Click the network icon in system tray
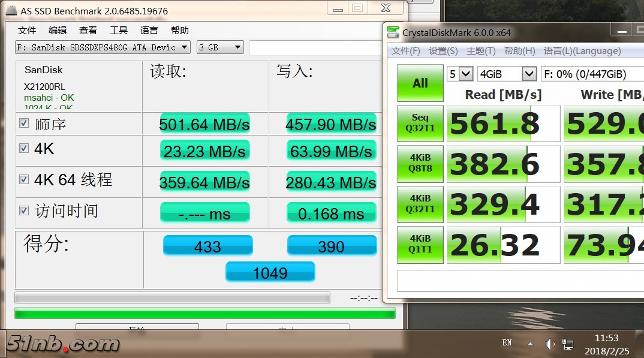This screenshot has width=644, height=358. click(x=567, y=344)
